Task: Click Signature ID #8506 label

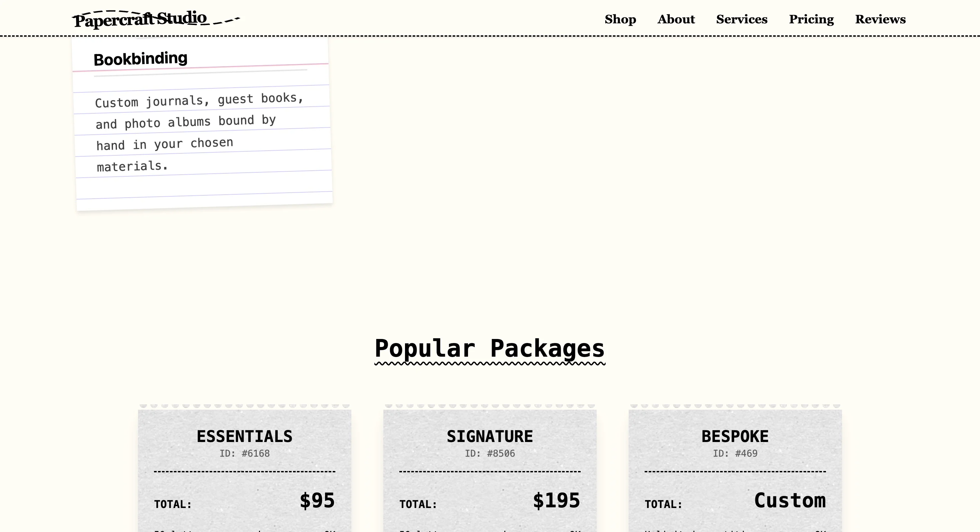Action: point(490,454)
